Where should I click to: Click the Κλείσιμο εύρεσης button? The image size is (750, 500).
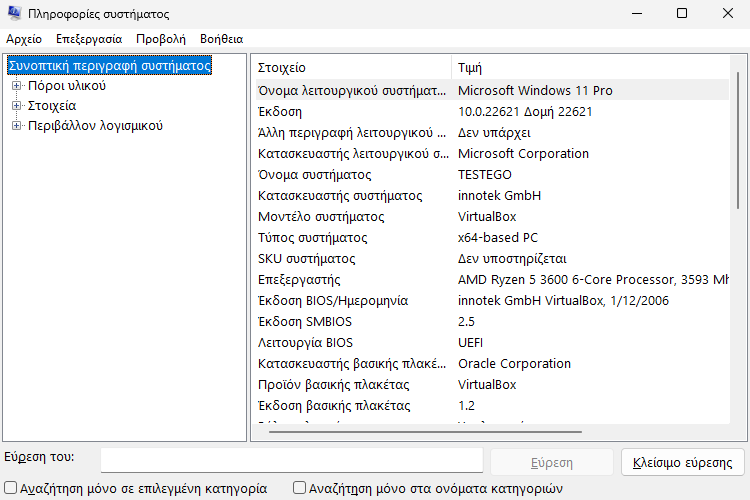tap(683, 462)
